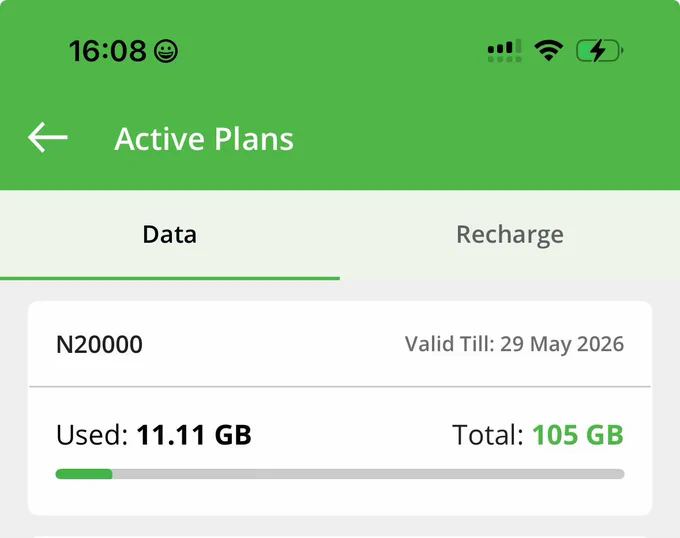680x538 pixels.
Task: Tap the divider line inside plan card
Action: point(340,386)
